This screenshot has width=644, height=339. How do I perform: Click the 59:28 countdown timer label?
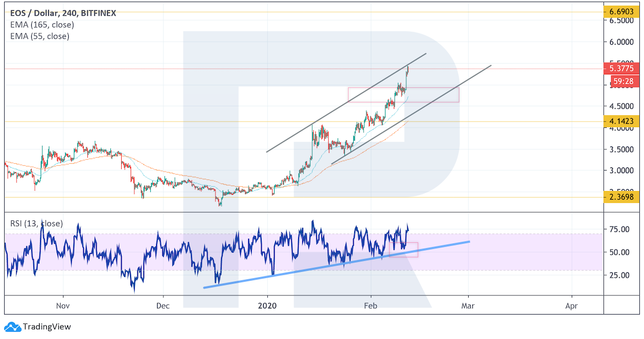pos(622,81)
